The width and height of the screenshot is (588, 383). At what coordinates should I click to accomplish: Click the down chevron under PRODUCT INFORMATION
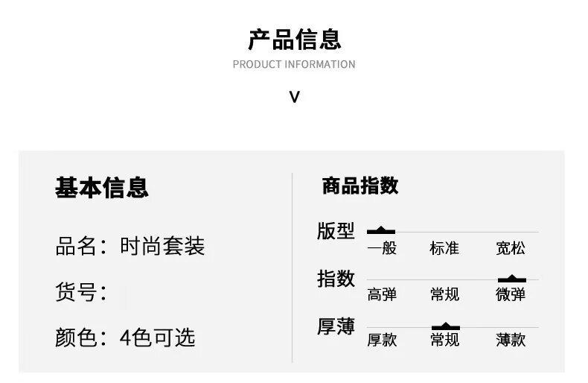point(295,98)
